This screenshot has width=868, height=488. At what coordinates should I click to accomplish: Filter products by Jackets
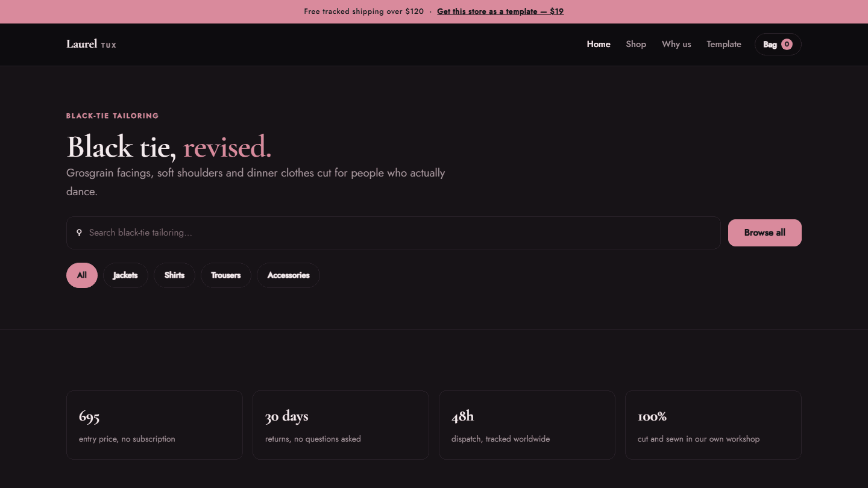[x=125, y=275]
